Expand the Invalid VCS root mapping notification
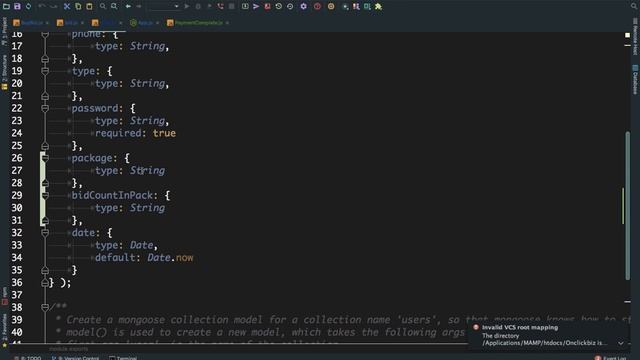Viewport: 640px width, 360px height. tap(621, 343)
